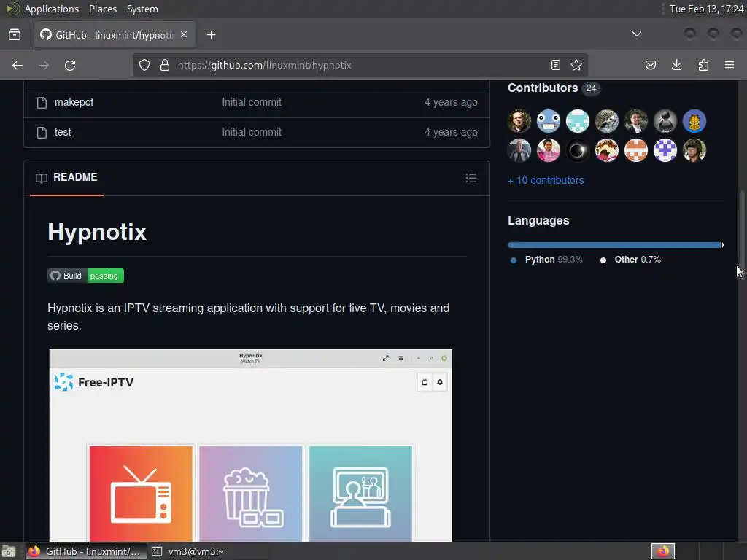
Task: Click the Python language bar
Action: point(614,245)
